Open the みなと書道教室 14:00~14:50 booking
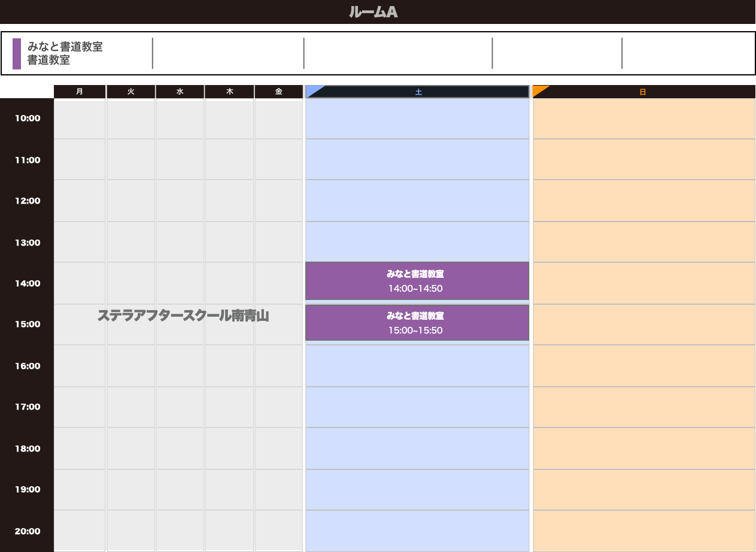 click(417, 281)
